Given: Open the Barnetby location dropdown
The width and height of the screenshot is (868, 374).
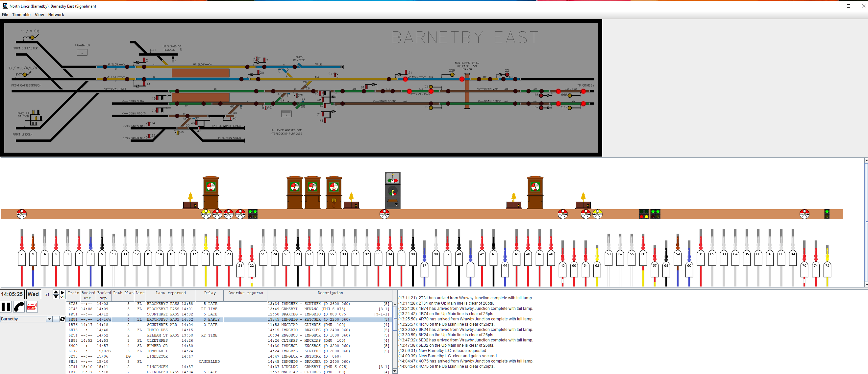Looking at the screenshot, I should 49,319.
